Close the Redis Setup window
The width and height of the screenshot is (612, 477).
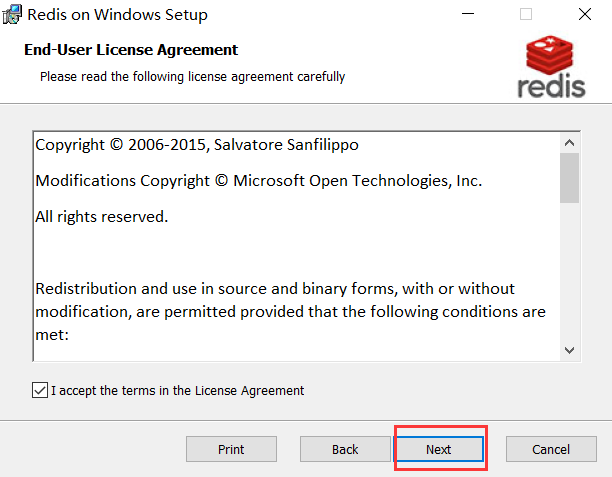click(x=585, y=14)
